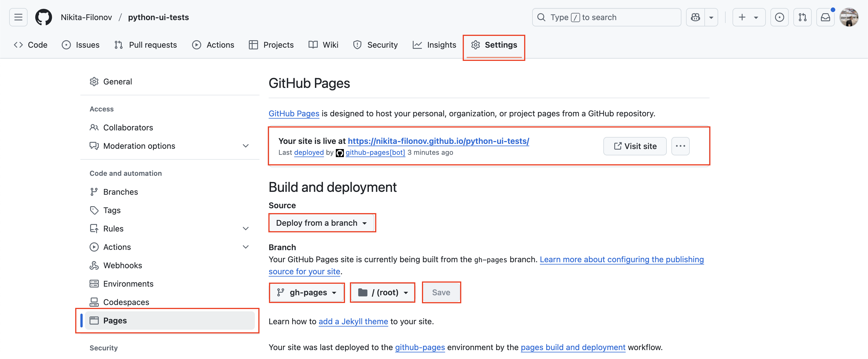
Task: Switch to the Actions tab
Action: [x=213, y=45]
